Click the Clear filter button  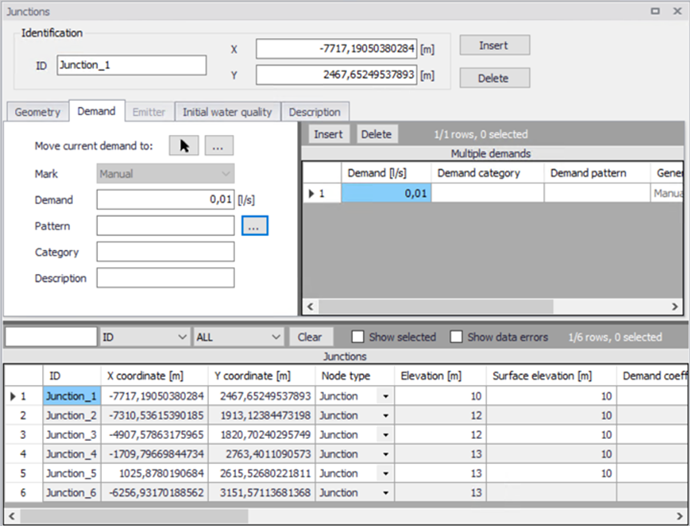click(309, 337)
